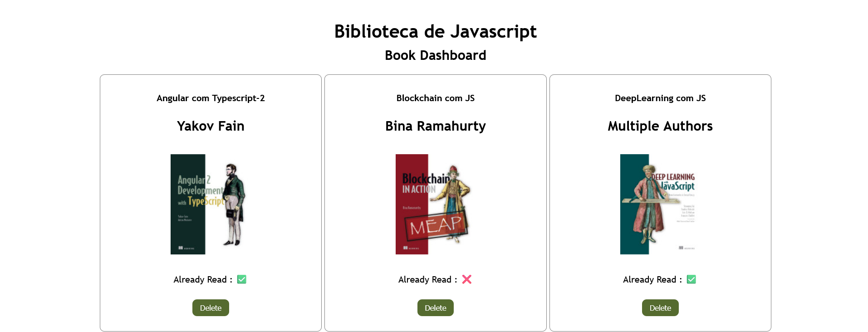Delete the Blockchain com JS book

coord(436,308)
